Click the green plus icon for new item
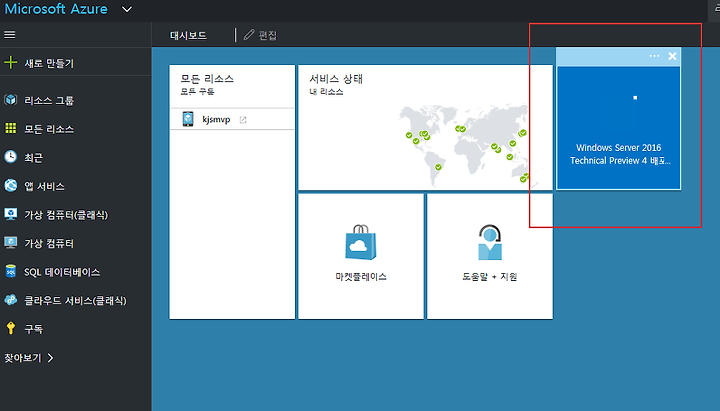The width and height of the screenshot is (720, 411). coord(10,62)
